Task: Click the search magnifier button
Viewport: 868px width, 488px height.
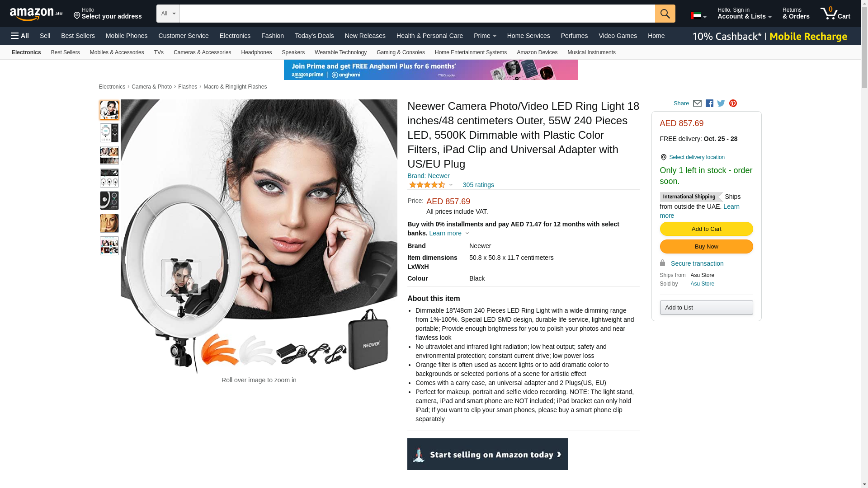Action: tap(665, 14)
